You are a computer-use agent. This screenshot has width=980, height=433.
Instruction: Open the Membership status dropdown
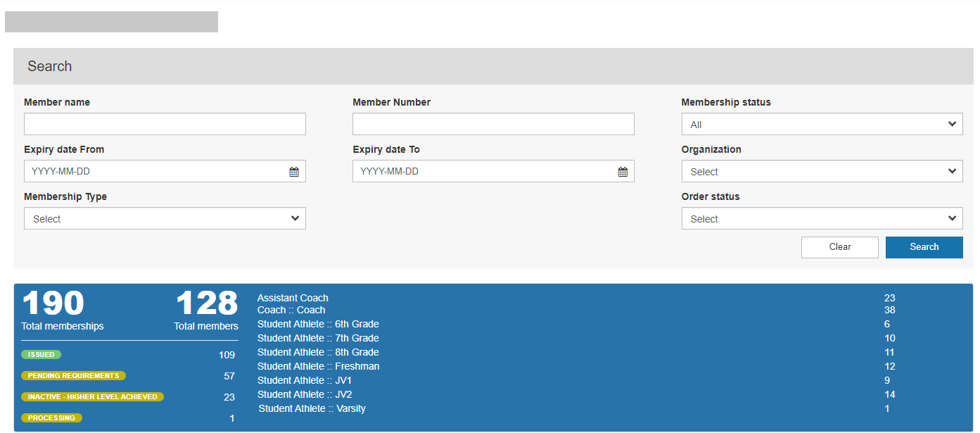click(x=822, y=124)
